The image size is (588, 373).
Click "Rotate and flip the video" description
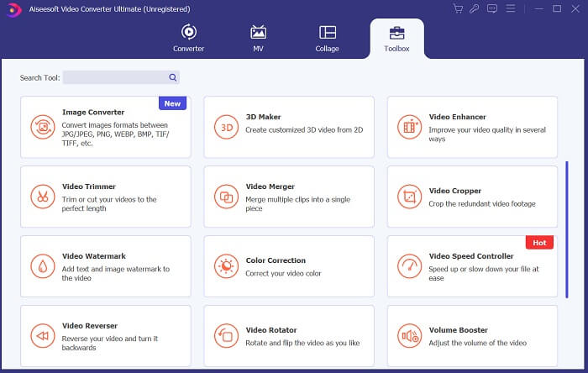302,343
